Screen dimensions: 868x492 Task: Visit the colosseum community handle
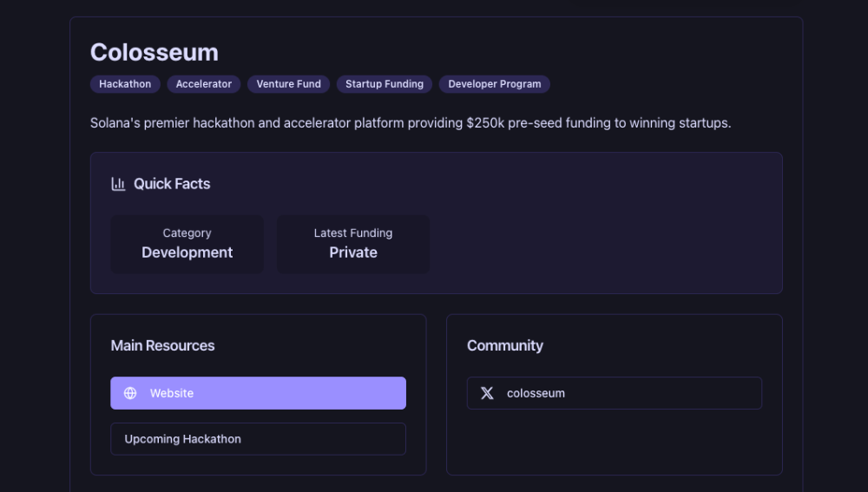tap(614, 393)
